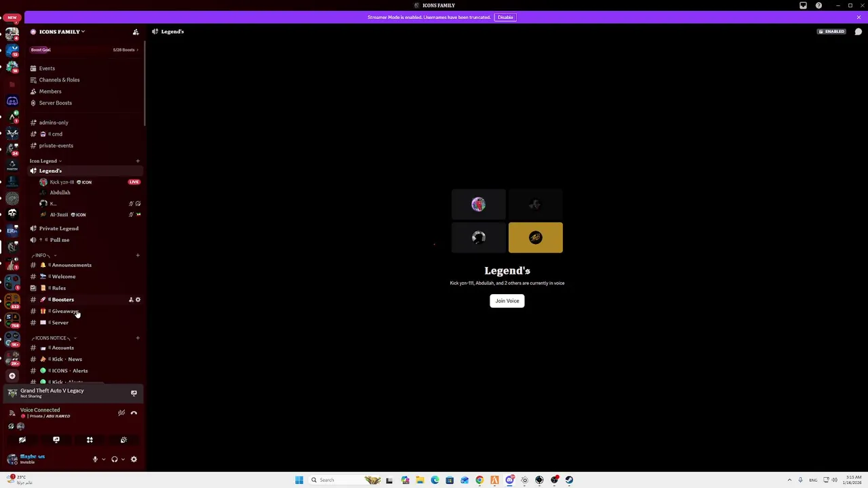Click the Maybe user avatar

click(12, 460)
